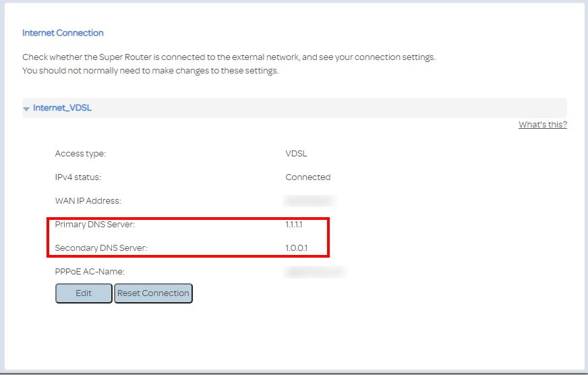Select the Connected status value
Viewport: 588px width, 375px height.
[x=308, y=177]
